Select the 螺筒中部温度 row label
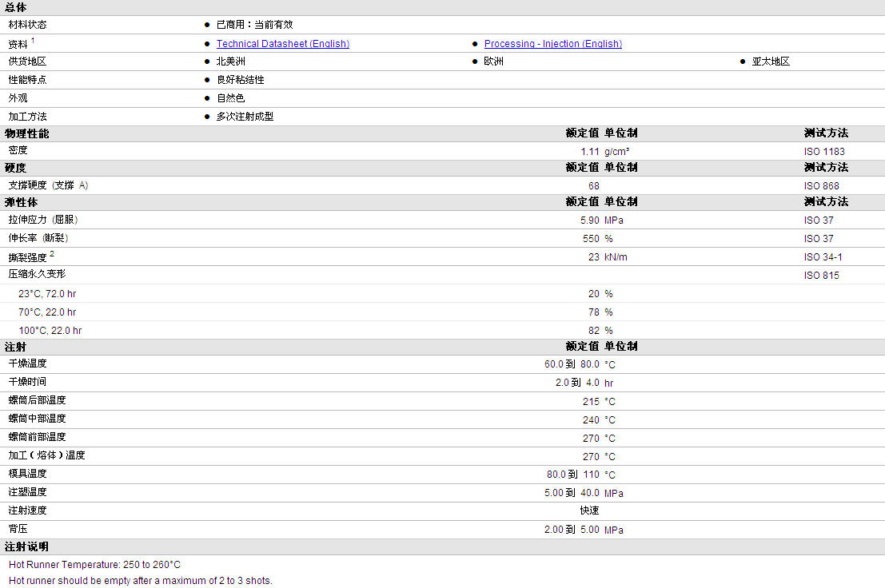 pyautogui.click(x=38, y=419)
